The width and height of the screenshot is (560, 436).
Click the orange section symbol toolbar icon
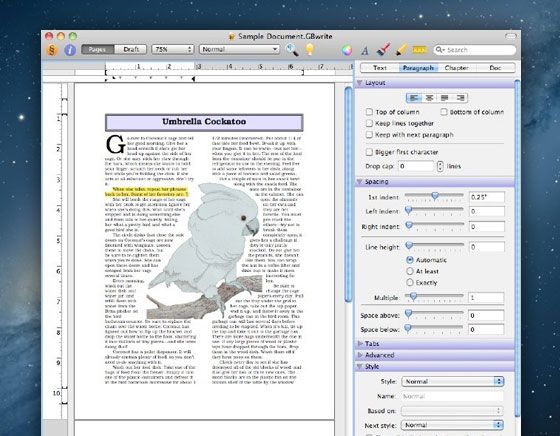click(x=52, y=50)
